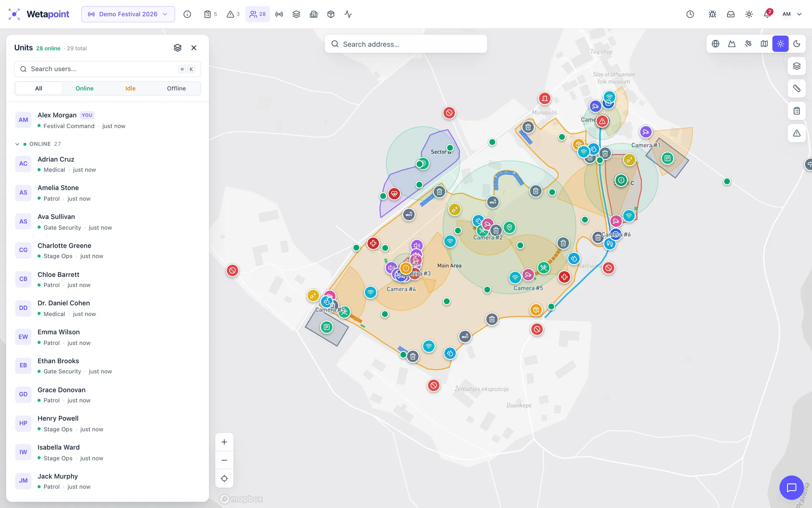Open the buildings icon in top navigation
Screen dimensions: 812x508
[x=314, y=14]
